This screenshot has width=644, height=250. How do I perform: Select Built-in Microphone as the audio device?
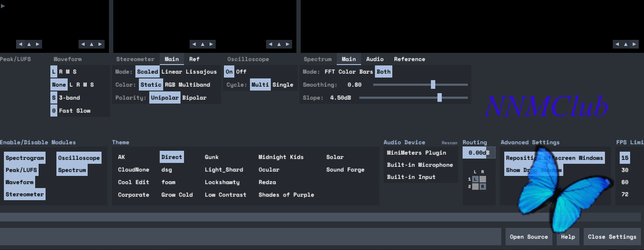coord(420,165)
